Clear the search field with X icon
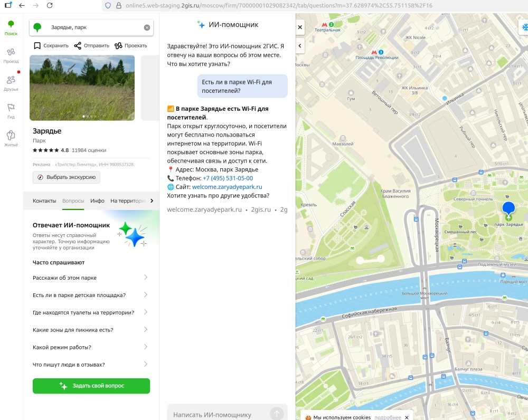 [x=147, y=27]
